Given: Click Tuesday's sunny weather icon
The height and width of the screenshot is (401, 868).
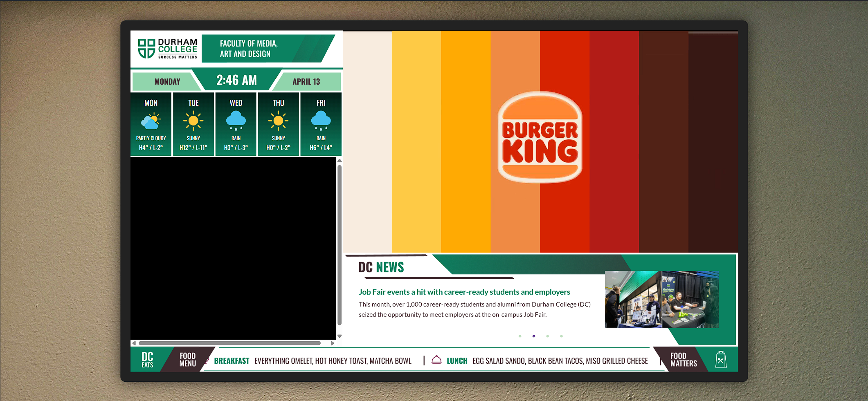Looking at the screenshot, I should coord(193,121).
